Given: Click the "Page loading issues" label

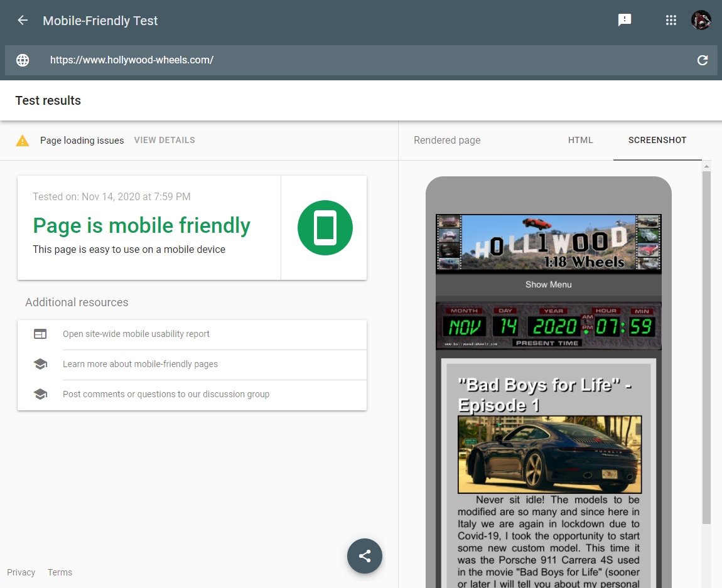Looking at the screenshot, I should point(82,141).
